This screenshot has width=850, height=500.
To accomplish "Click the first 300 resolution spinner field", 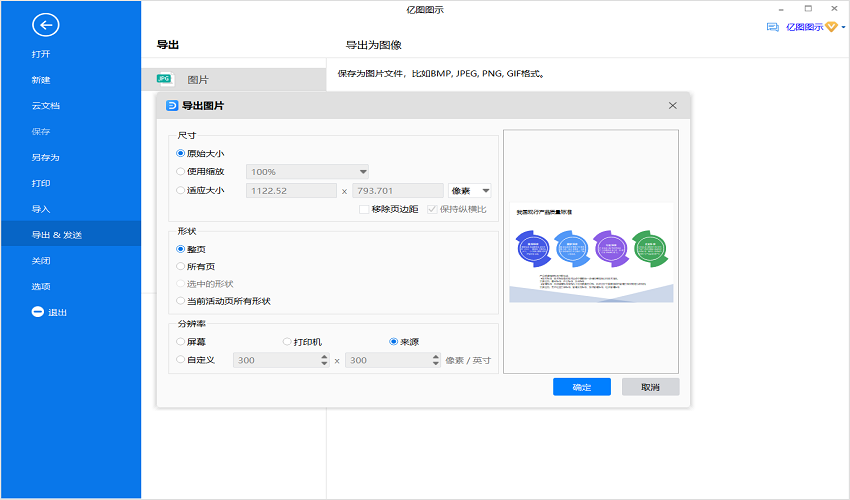I will tap(281, 360).
